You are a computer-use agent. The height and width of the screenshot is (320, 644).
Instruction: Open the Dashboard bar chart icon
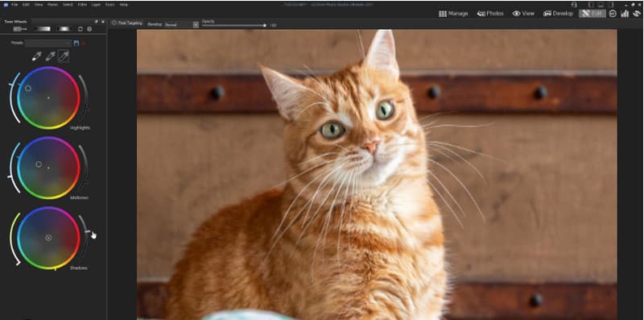tap(625, 14)
